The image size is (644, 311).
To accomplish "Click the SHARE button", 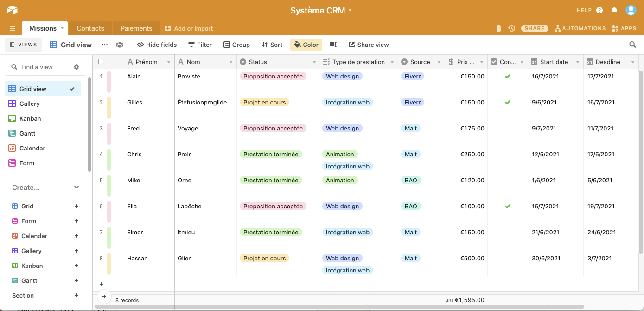I will pyautogui.click(x=535, y=28).
